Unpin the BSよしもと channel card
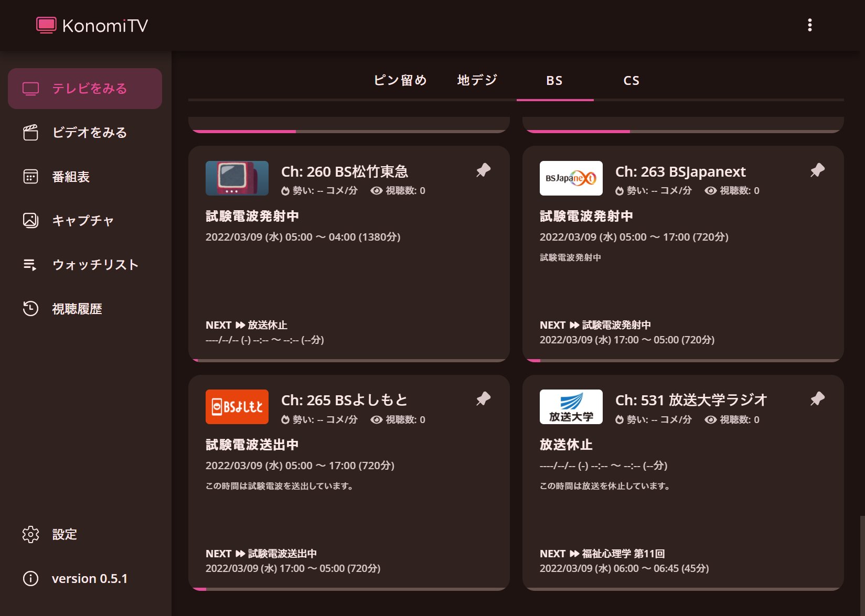The image size is (865, 616). coord(483,399)
